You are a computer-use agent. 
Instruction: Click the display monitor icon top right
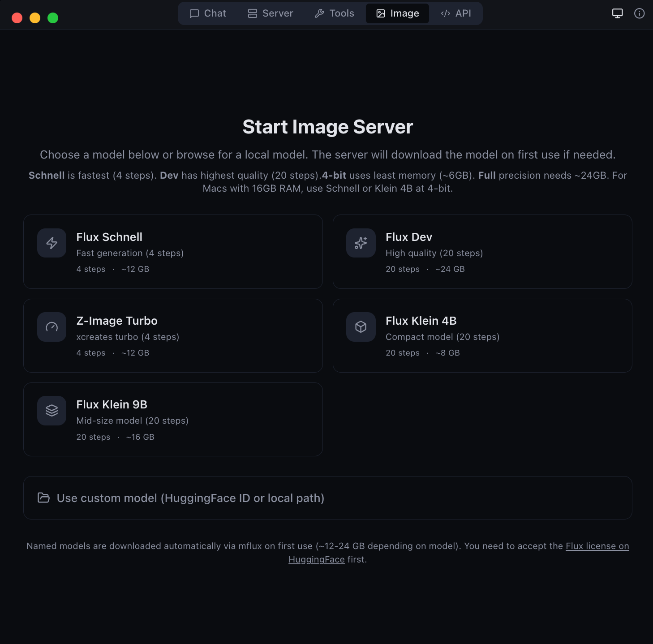click(617, 13)
